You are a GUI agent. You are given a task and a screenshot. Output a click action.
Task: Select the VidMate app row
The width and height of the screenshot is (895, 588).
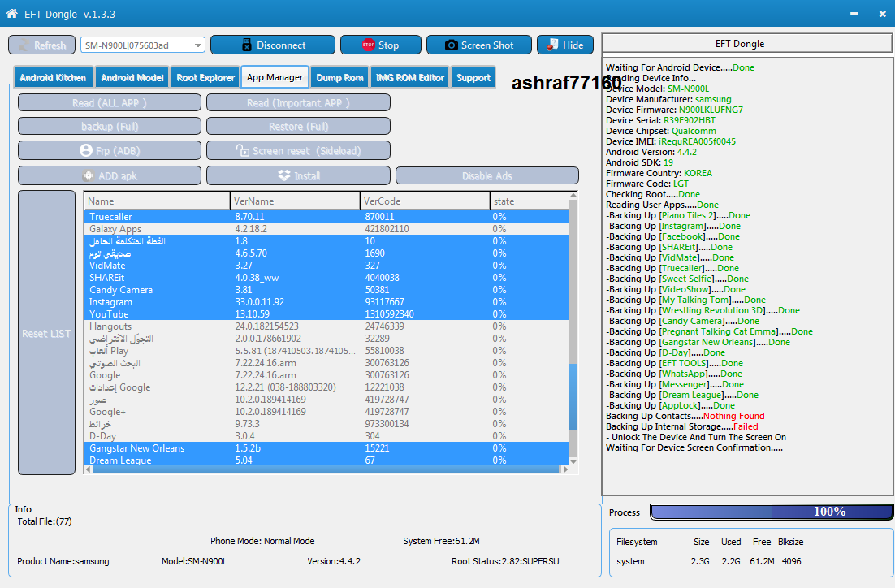(x=326, y=265)
